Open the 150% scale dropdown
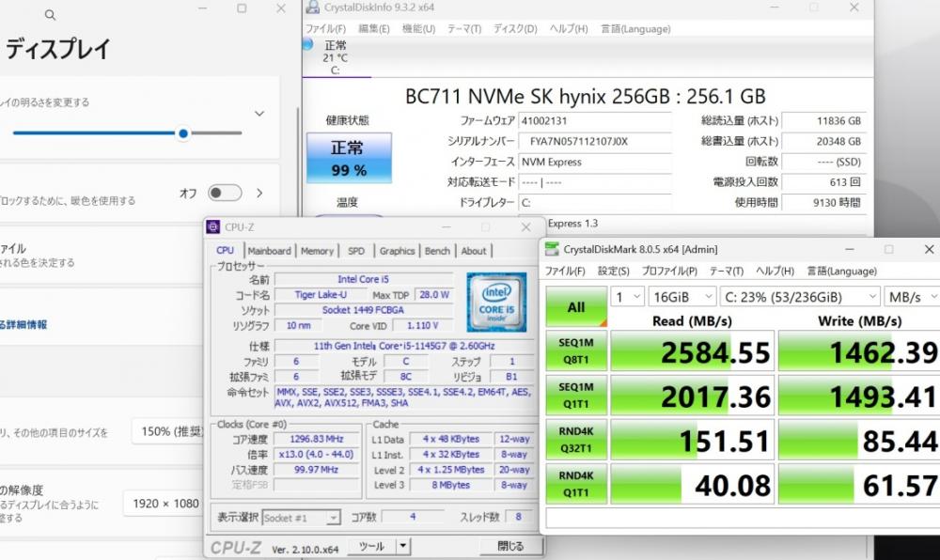940x560 pixels. pyautogui.click(x=168, y=431)
